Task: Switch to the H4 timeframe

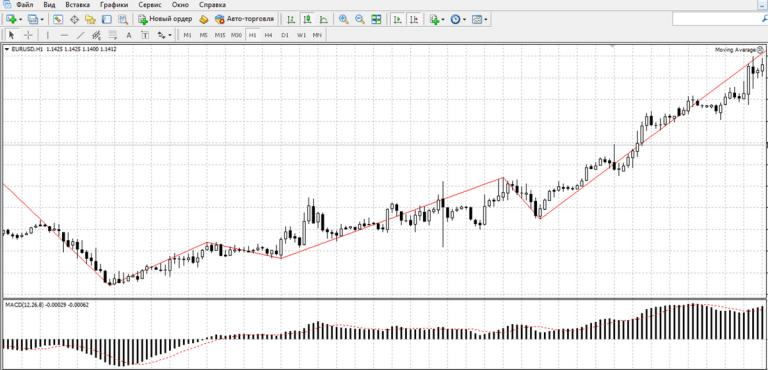Action: click(x=268, y=35)
